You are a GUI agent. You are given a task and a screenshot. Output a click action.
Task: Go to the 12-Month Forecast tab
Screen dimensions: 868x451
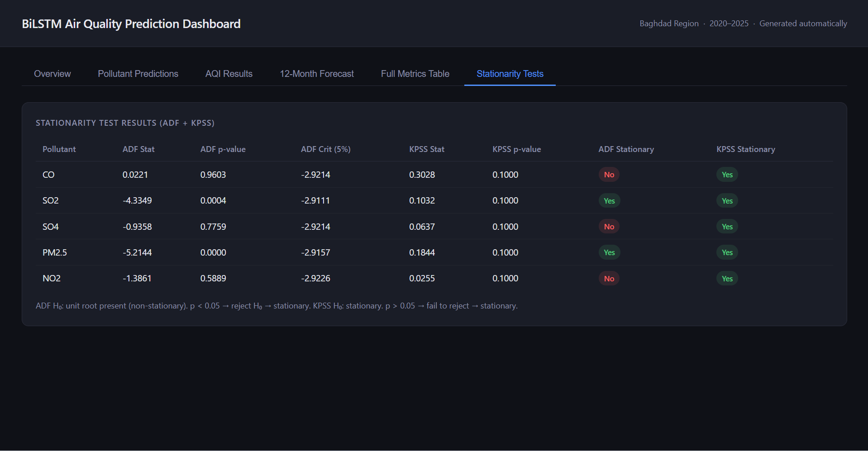point(317,74)
